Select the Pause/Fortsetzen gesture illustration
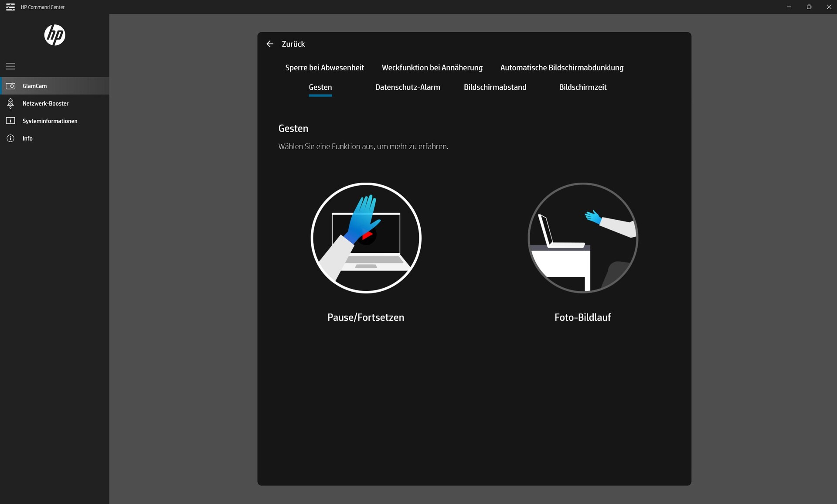 coord(366,238)
